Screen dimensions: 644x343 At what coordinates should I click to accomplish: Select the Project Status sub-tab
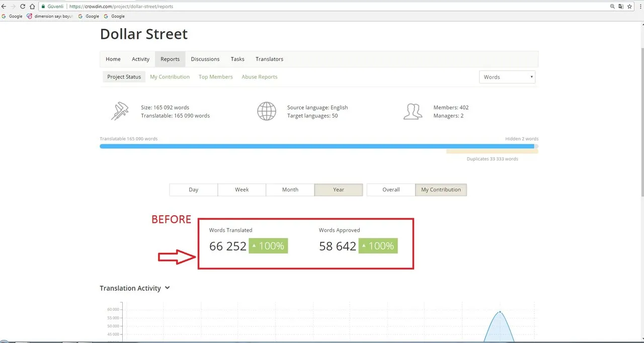(124, 77)
